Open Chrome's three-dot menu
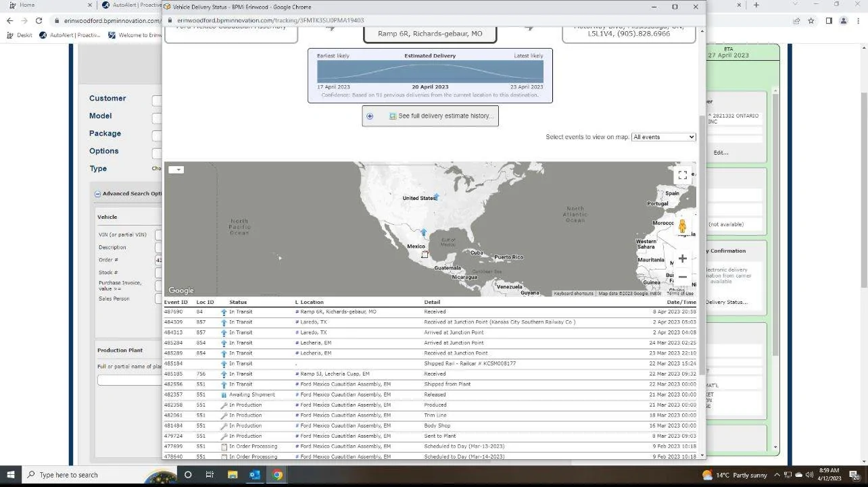 (x=859, y=21)
